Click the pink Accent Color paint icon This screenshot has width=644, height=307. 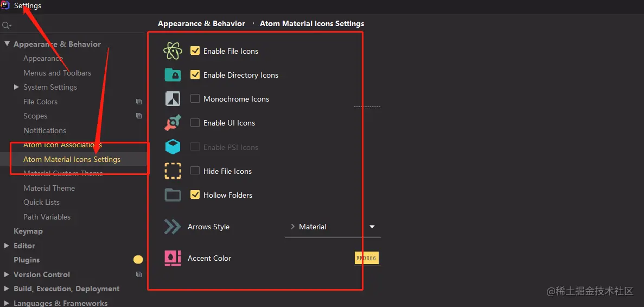173,258
